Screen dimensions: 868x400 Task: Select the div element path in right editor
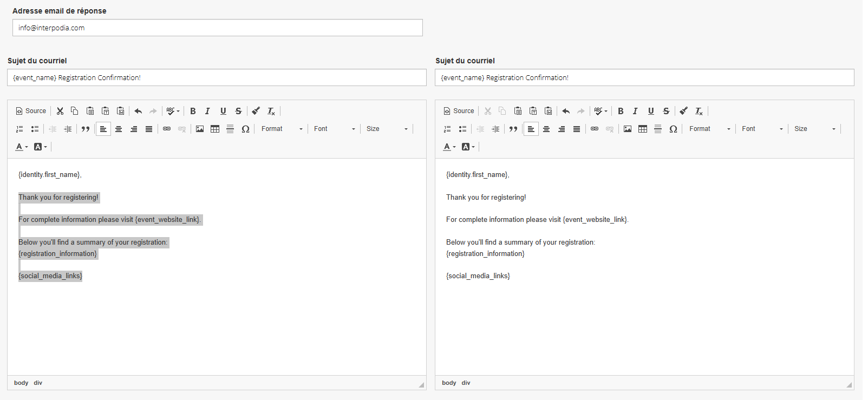(466, 383)
